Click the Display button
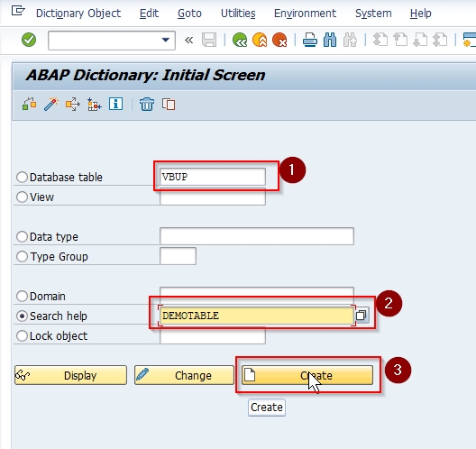 pyautogui.click(x=70, y=376)
